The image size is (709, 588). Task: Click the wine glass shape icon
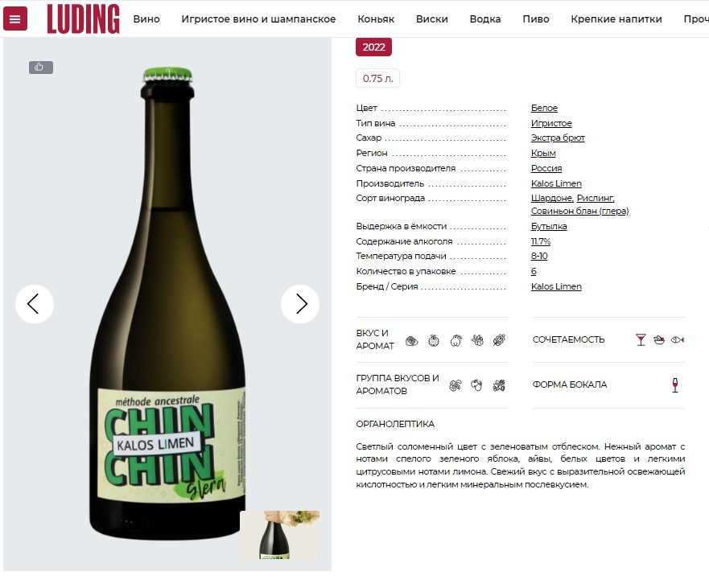(x=675, y=385)
